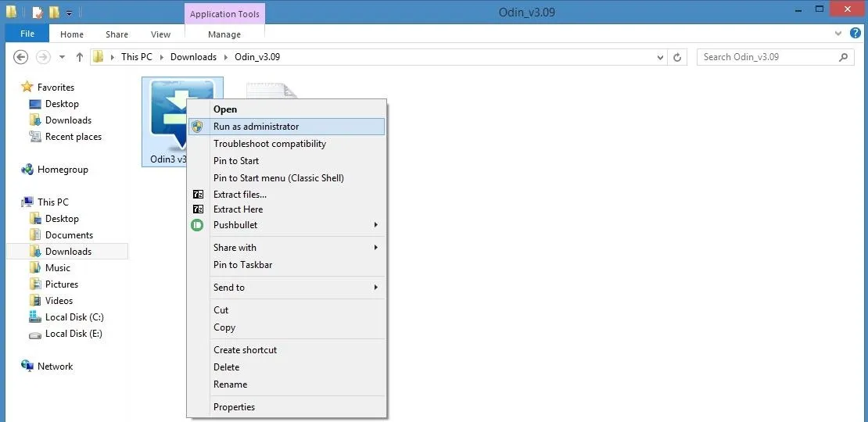The height and width of the screenshot is (422, 868).
Task: Click the Back navigation arrow
Action: click(20, 57)
